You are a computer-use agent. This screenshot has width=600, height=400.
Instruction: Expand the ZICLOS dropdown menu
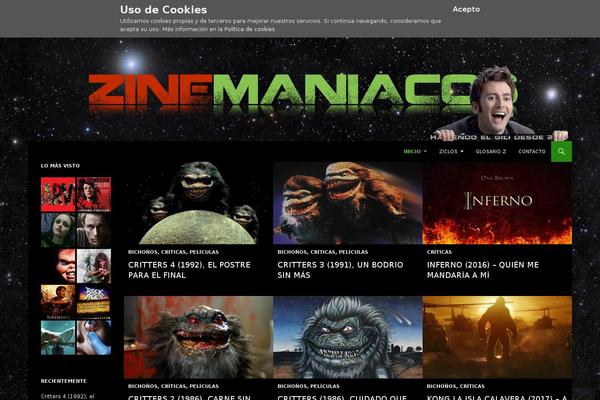451,152
